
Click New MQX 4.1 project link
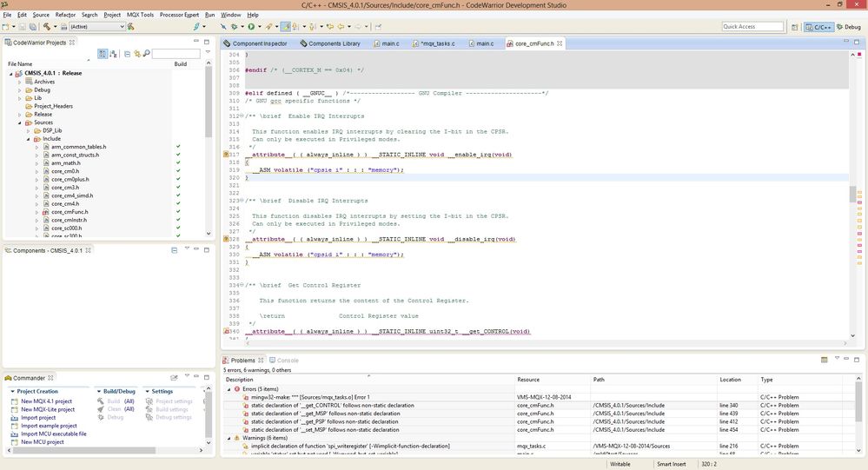tap(46, 401)
